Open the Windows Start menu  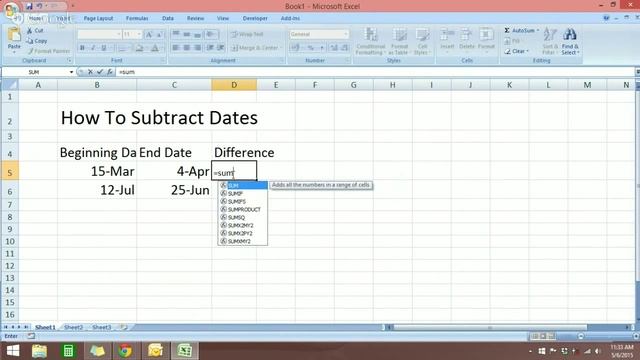(13, 351)
